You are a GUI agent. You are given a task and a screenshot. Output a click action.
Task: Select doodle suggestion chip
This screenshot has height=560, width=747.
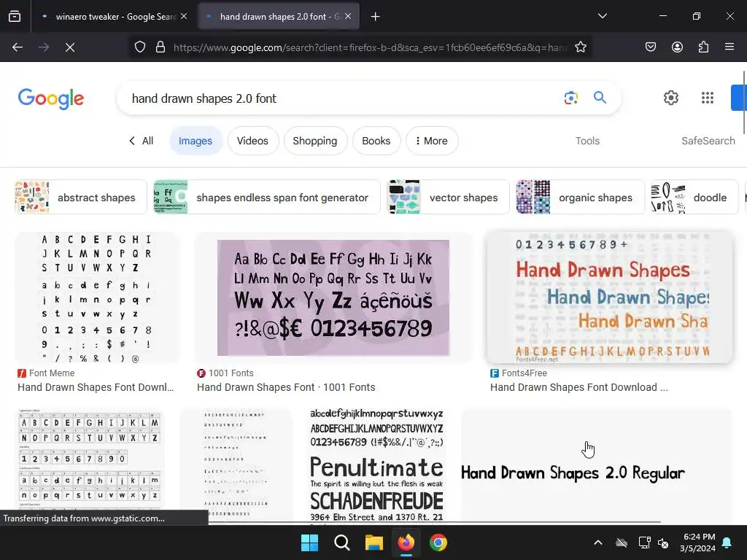(694, 197)
